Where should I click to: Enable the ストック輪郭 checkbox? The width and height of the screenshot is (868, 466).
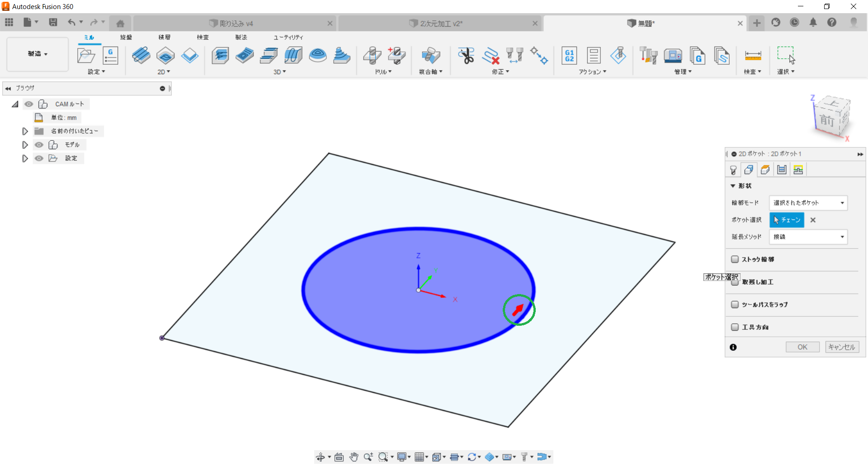[x=735, y=259]
